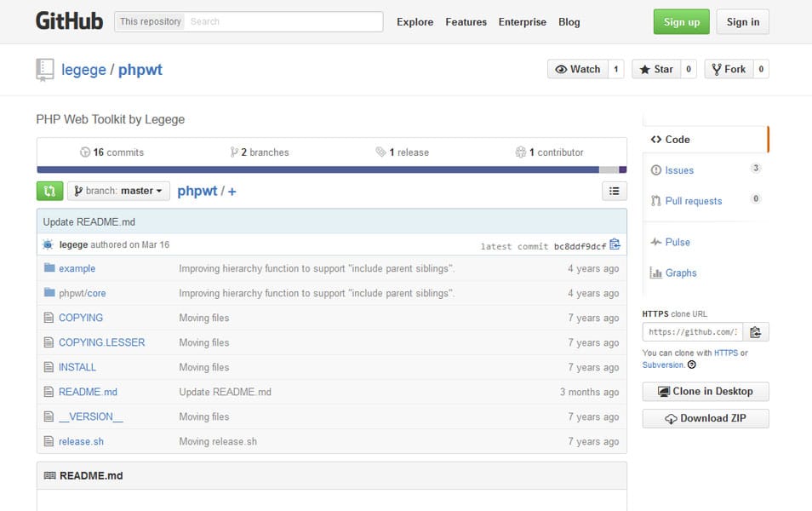Screen dimensions: 812x511
Task: Click the Graphs bar chart icon
Action: [656, 273]
